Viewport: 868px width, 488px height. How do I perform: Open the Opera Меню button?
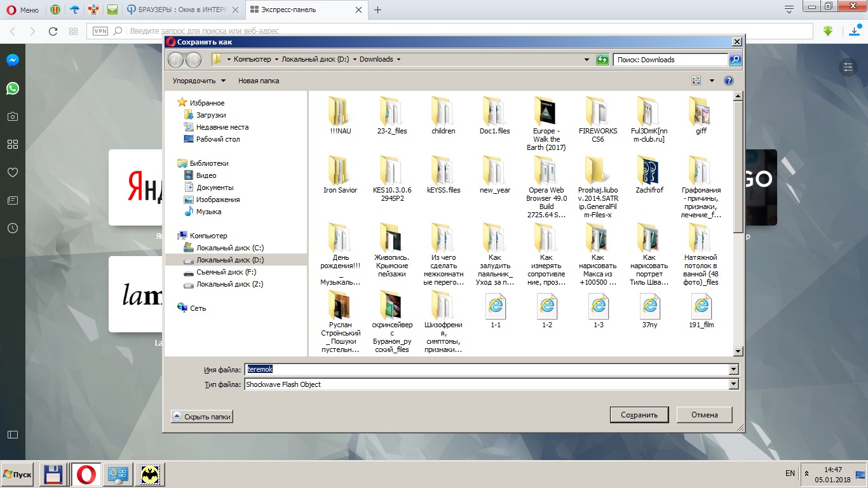coord(23,10)
